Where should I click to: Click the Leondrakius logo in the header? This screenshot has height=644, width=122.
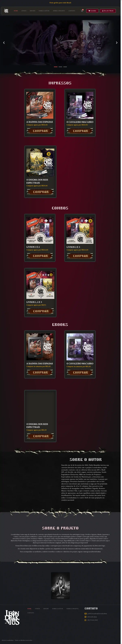point(6,11)
